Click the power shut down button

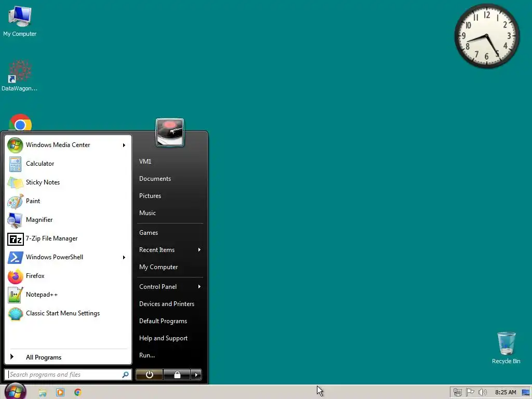(149, 375)
